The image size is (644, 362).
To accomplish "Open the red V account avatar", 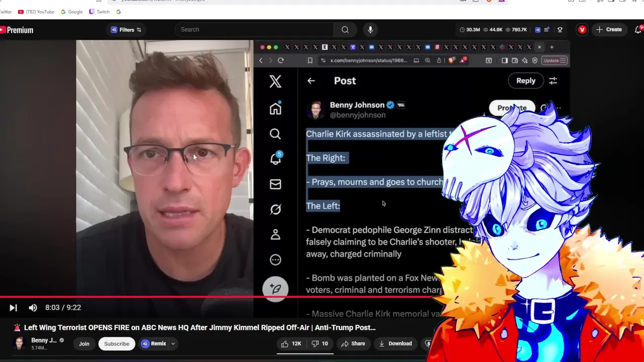I will (x=582, y=30).
